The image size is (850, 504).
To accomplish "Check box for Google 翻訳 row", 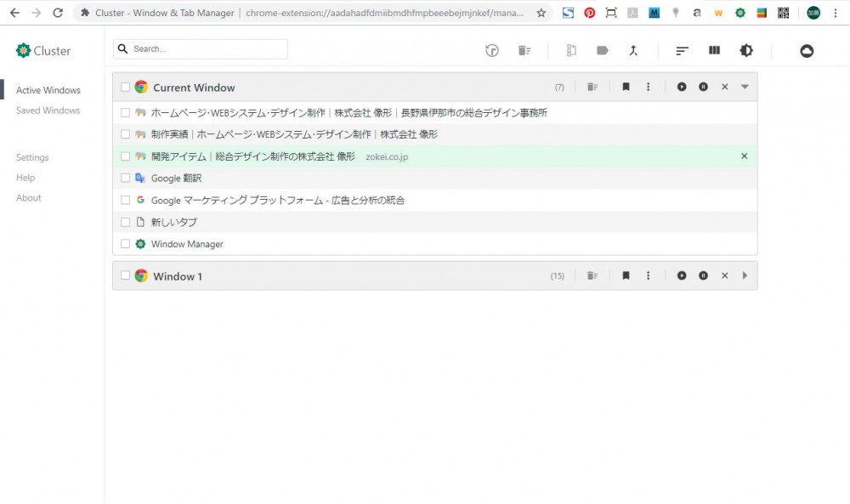I will (x=125, y=178).
